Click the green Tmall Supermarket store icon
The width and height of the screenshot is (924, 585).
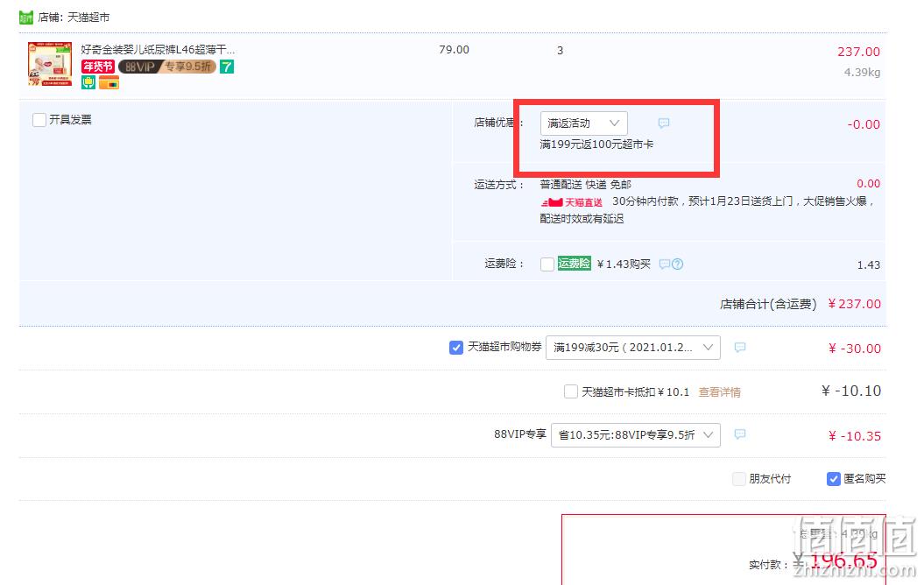[x=26, y=18]
